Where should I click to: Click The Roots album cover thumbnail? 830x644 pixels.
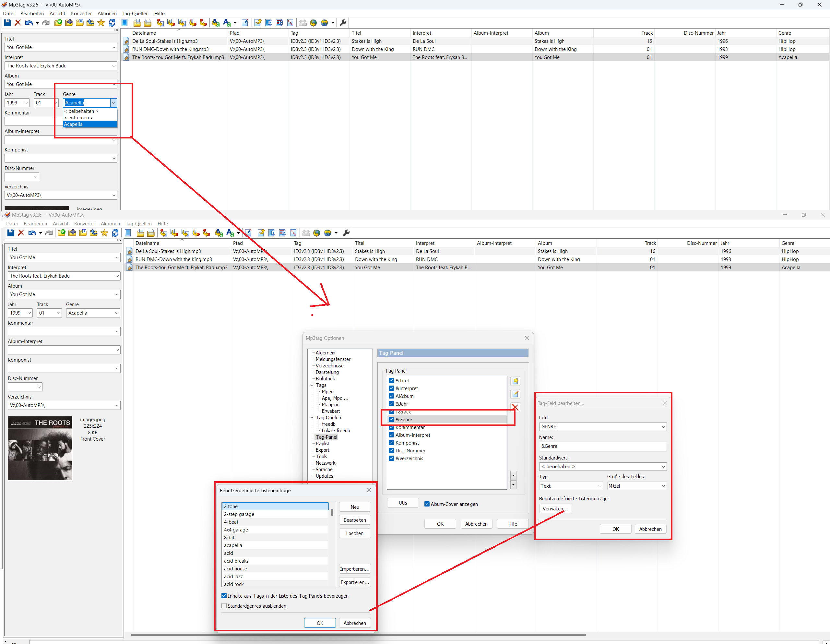(40, 448)
